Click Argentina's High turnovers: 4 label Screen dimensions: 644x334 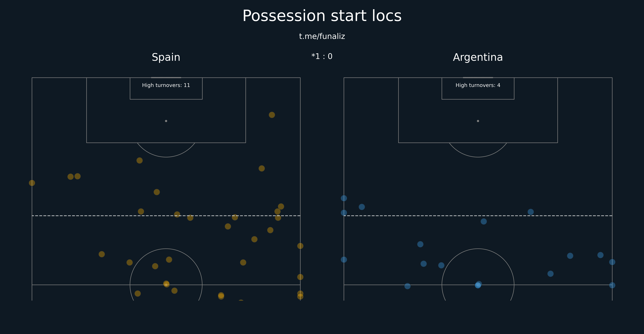coord(478,85)
